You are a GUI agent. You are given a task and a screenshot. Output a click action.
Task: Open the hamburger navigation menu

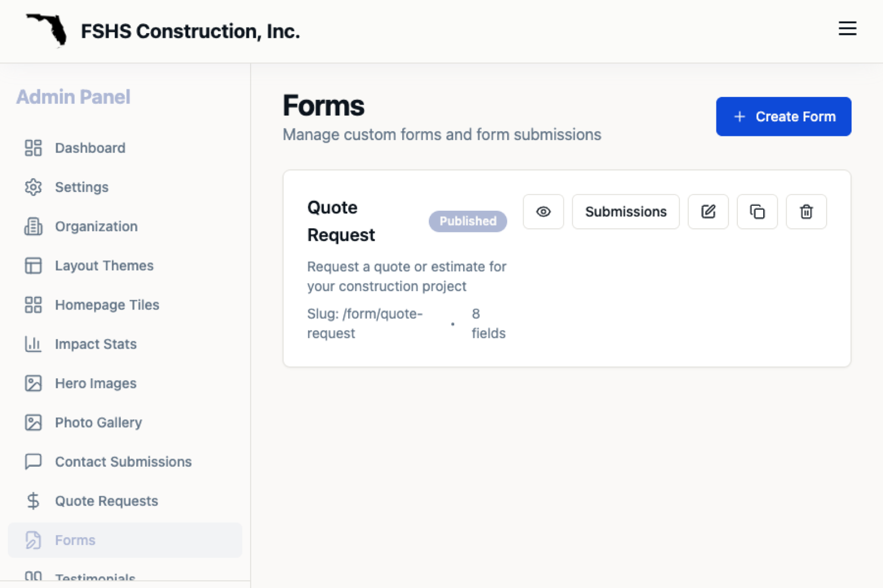847,29
